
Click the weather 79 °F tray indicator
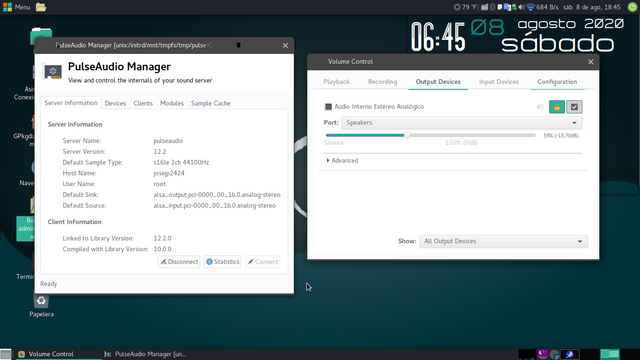[x=465, y=7]
